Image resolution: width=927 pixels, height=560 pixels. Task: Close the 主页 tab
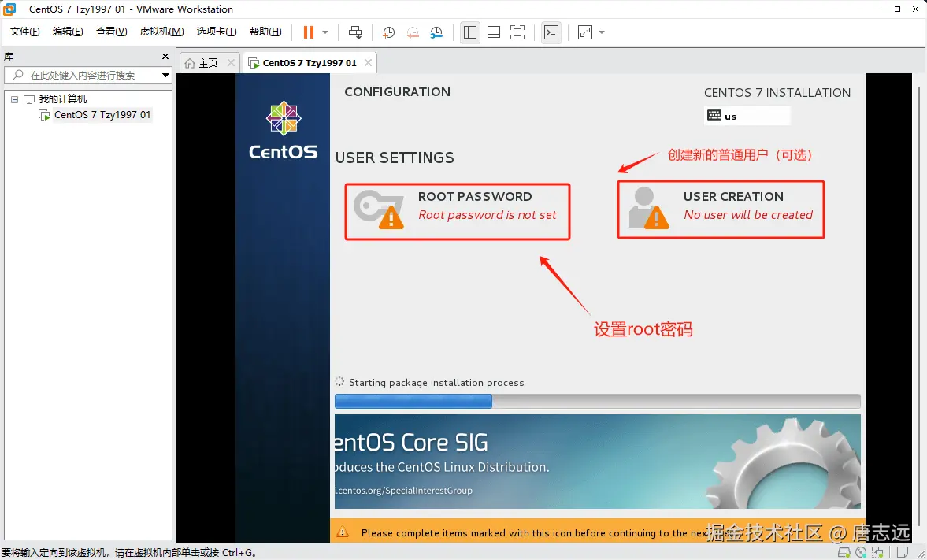[x=231, y=63]
